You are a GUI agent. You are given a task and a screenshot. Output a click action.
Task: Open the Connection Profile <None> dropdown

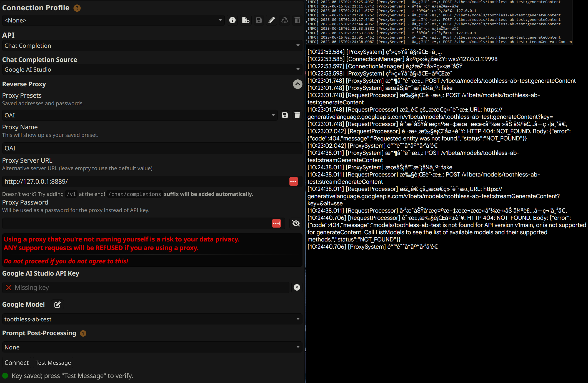coord(113,20)
